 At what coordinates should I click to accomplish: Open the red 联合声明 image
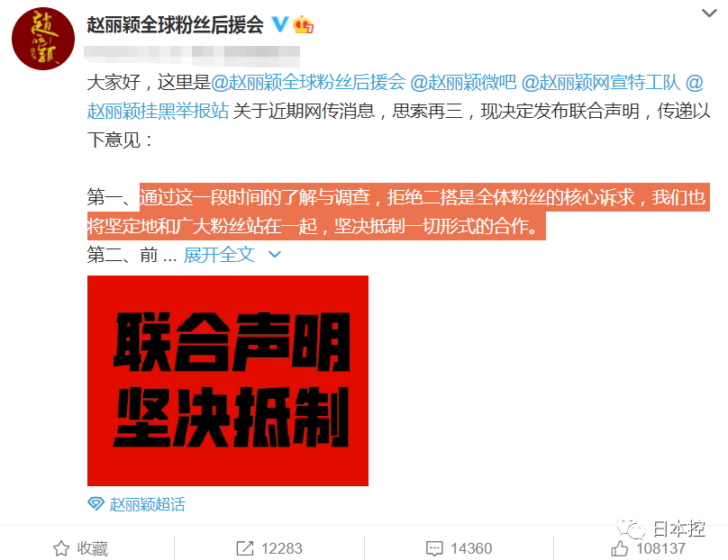click(228, 381)
